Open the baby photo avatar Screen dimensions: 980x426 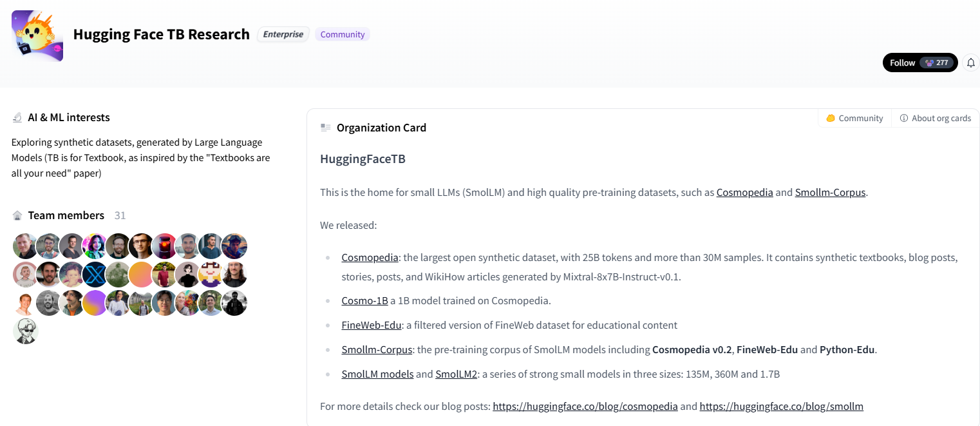tap(72, 275)
